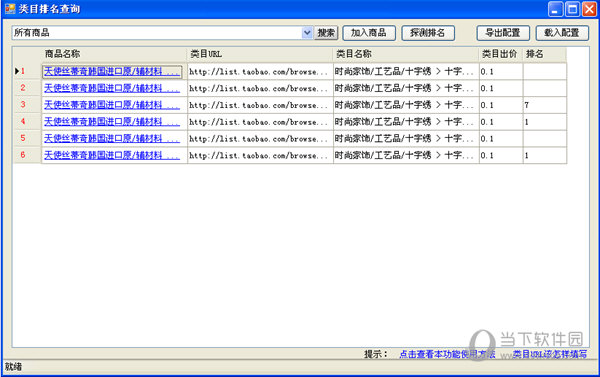Click the 载入配置 button

562,33
